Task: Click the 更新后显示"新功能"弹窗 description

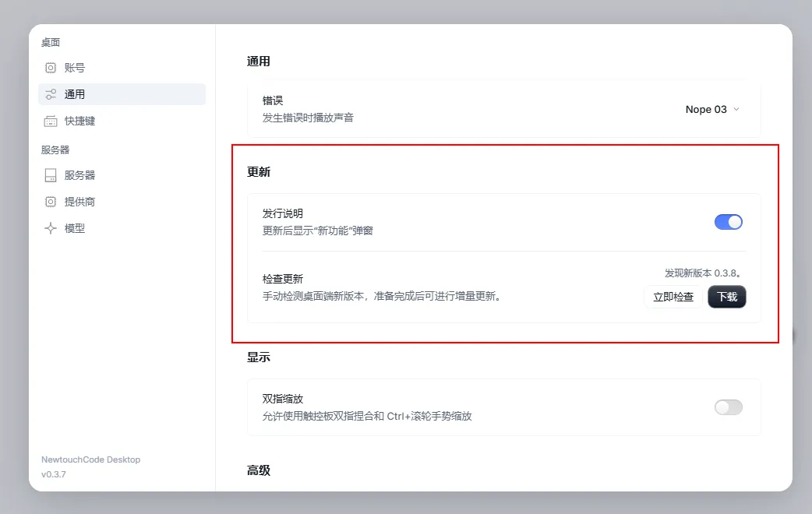Action: click(x=317, y=231)
